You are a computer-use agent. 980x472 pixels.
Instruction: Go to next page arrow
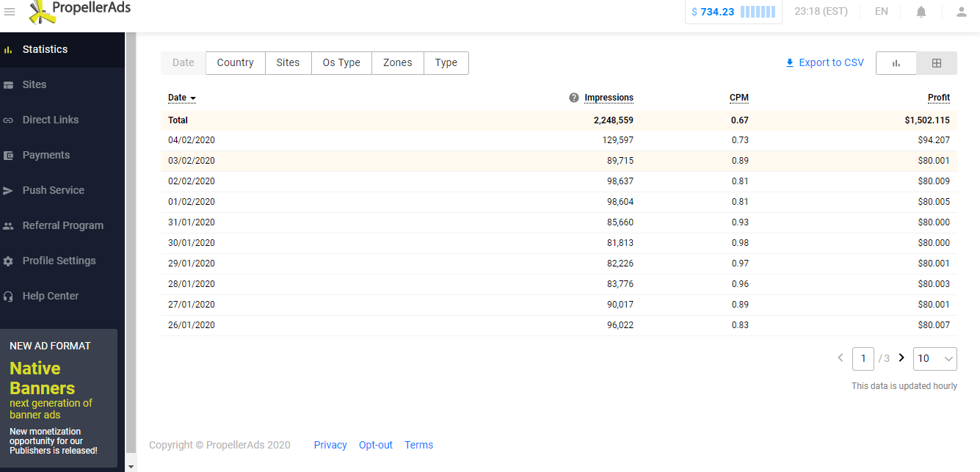pyautogui.click(x=901, y=358)
